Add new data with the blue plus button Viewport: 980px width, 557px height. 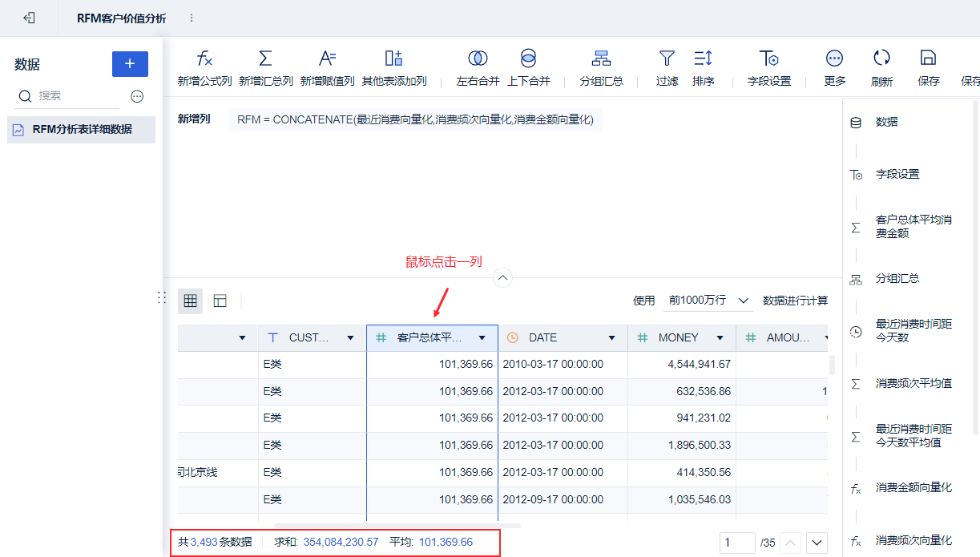tap(130, 64)
